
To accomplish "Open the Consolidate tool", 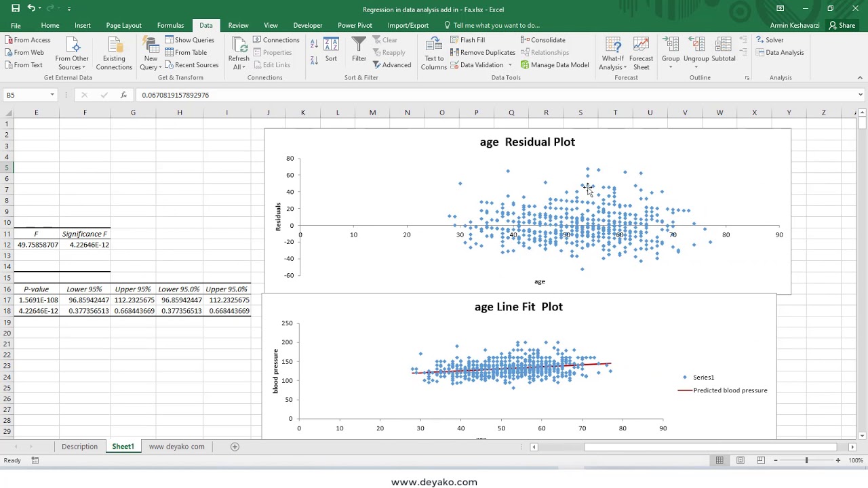I will tap(543, 40).
